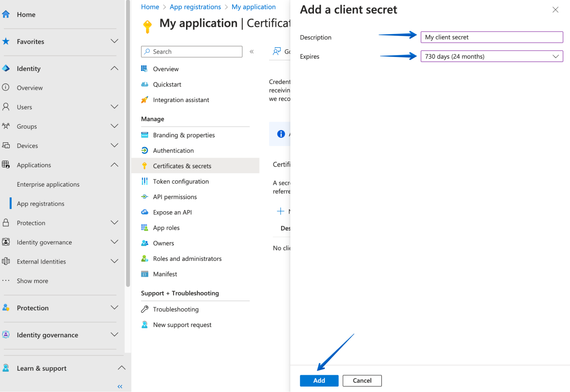Open Expose an API via its cloud icon
Viewport: 570px width, 392px height.
145,212
